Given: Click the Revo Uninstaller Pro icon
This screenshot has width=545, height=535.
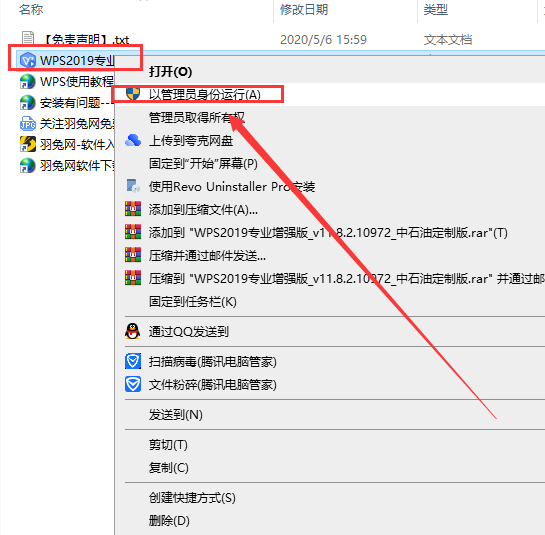Looking at the screenshot, I should tap(133, 186).
